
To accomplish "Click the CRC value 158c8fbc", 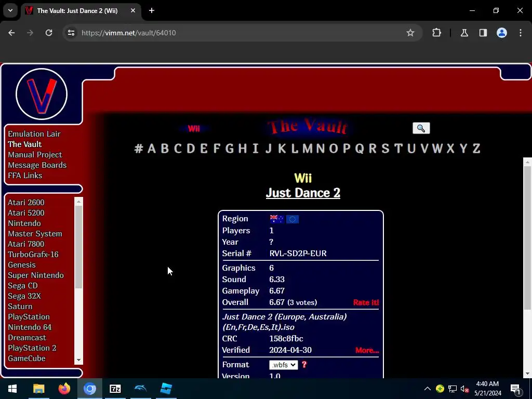I will 286,339.
